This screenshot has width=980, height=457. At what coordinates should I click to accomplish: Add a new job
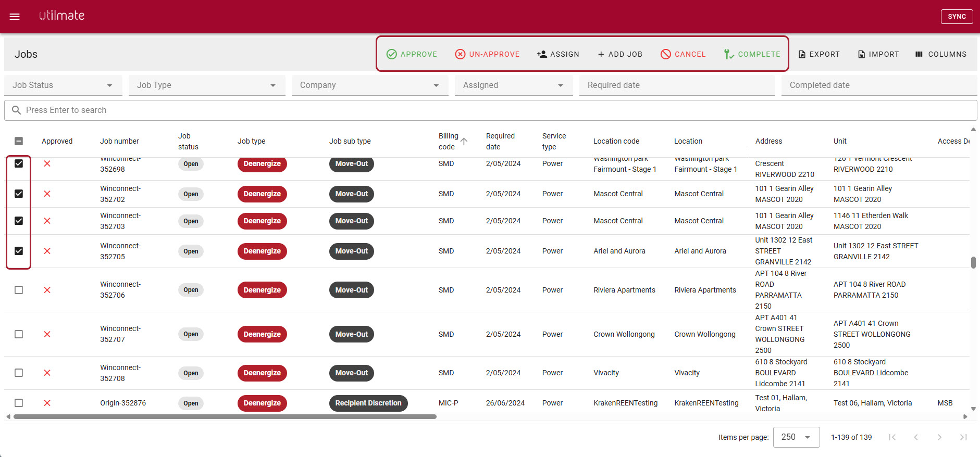tap(619, 54)
